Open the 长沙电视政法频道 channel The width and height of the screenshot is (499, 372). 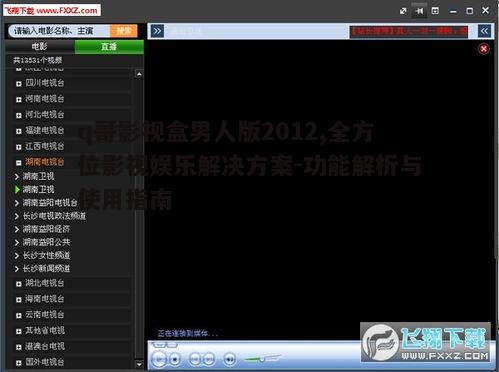pos(54,216)
